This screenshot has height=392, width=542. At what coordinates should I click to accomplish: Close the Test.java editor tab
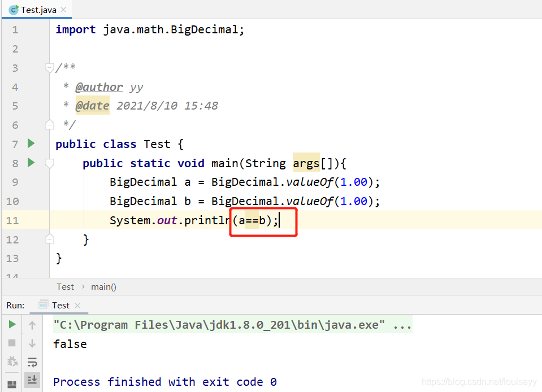coord(63,10)
